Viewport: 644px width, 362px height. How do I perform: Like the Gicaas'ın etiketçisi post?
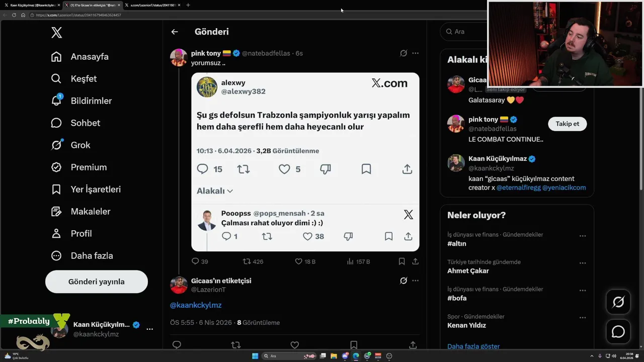pyautogui.click(x=295, y=345)
